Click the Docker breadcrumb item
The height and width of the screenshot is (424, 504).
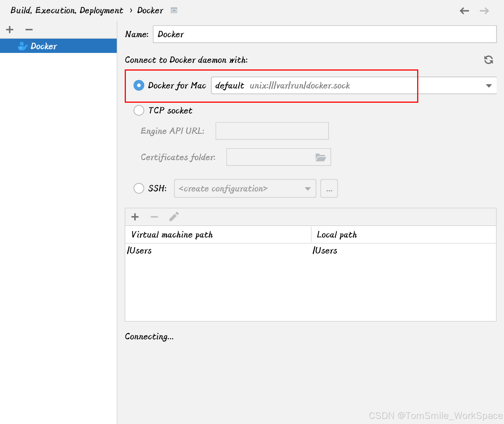pyautogui.click(x=150, y=11)
